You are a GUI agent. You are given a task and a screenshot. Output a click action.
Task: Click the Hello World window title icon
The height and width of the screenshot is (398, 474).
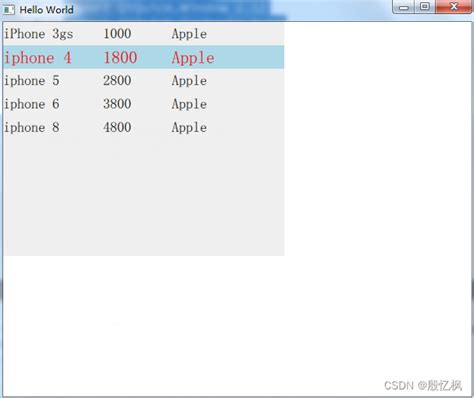[x=9, y=10]
